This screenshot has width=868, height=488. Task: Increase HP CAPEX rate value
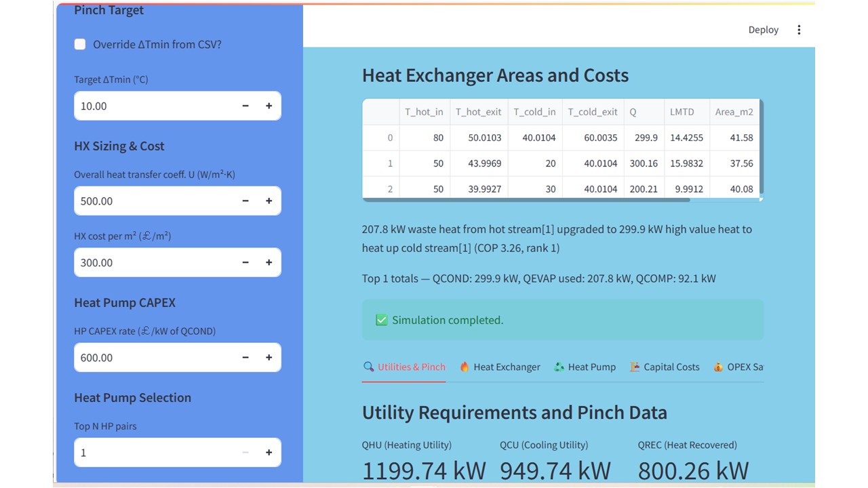pyautogui.click(x=269, y=358)
